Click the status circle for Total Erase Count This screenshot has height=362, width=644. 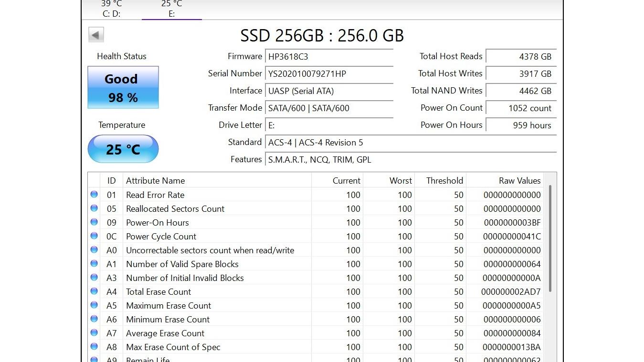[94, 291]
